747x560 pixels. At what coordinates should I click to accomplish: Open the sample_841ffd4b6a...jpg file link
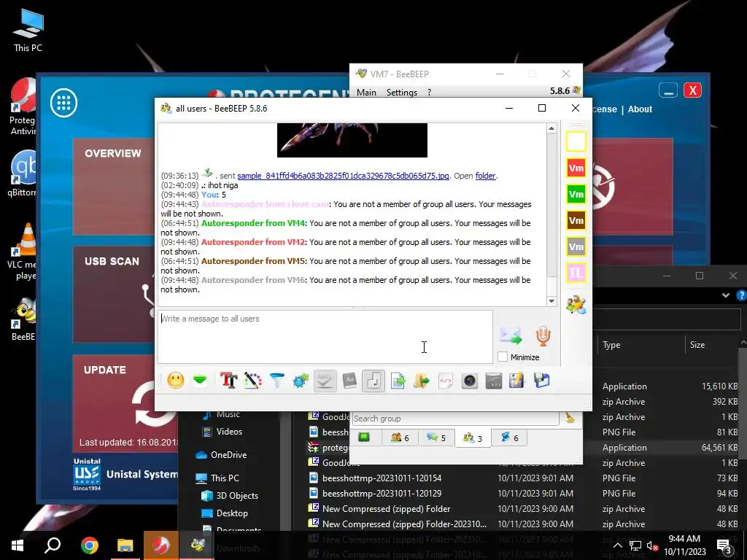coord(343,176)
